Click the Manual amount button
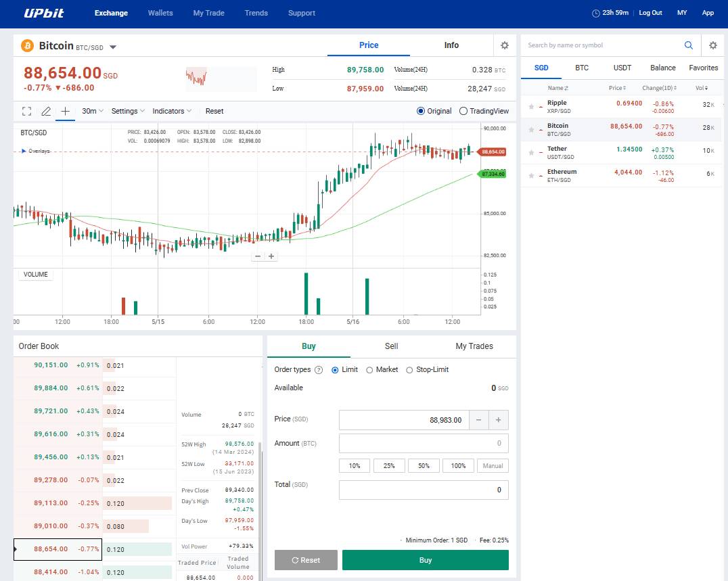The width and height of the screenshot is (728, 581). pyautogui.click(x=493, y=465)
